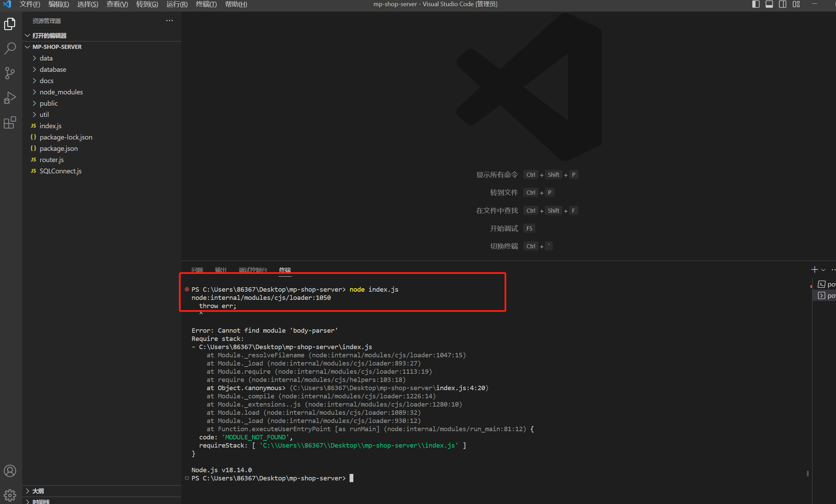Screen dimensions: 836x504
Task: Expand the public folder
Action: (34, 103)
